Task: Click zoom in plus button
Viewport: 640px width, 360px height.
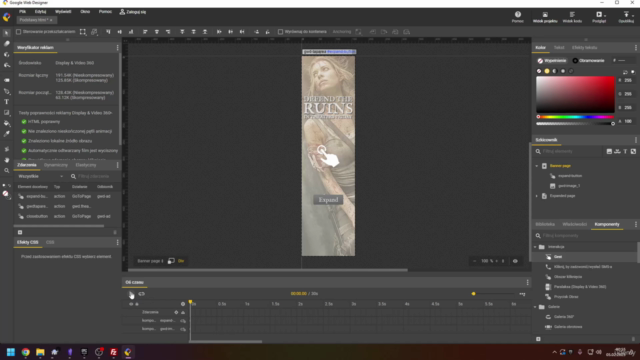Action: pos(497,261)
